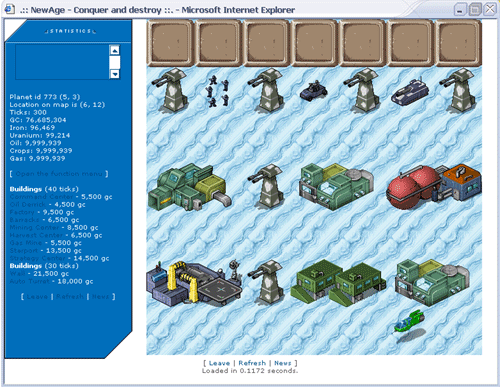The width and height of the screenshot is (500, 387).
Task: Click the statistics text area box
Action: pyautogui.click(x=62, y=62)
